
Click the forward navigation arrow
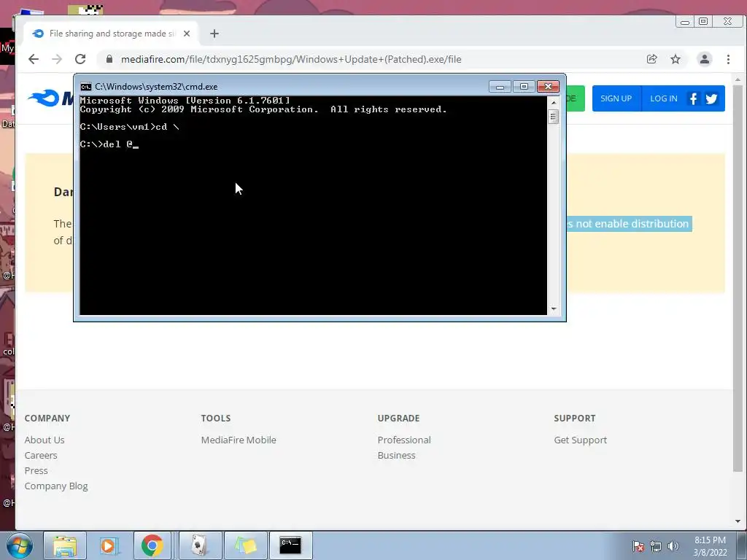(x=57, y=59)
